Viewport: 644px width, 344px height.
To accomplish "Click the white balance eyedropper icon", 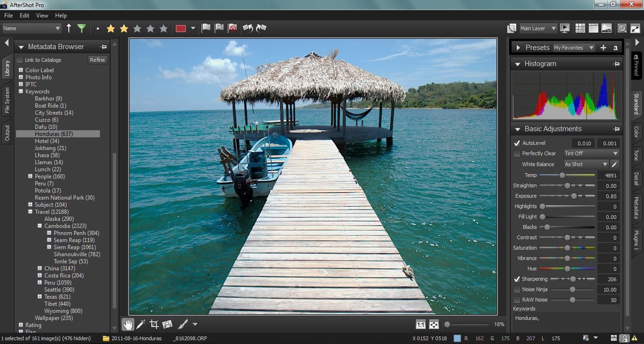I will [614, 164].
